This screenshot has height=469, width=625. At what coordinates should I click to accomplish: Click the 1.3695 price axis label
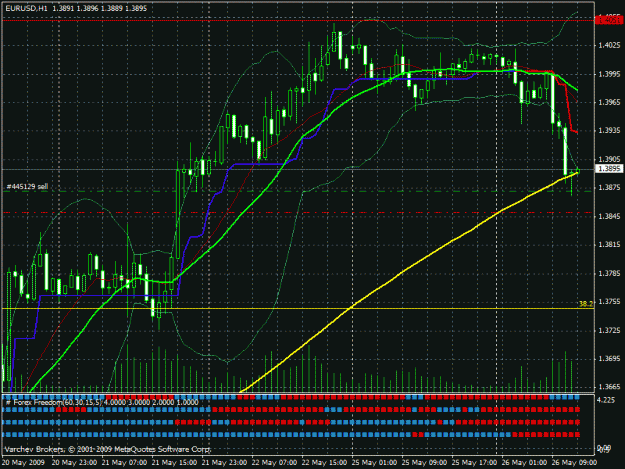pos(609,359)
